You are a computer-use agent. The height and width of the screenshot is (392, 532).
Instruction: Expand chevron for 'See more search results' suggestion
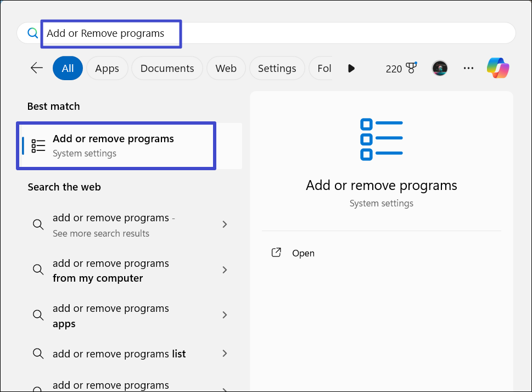(225, 225)
